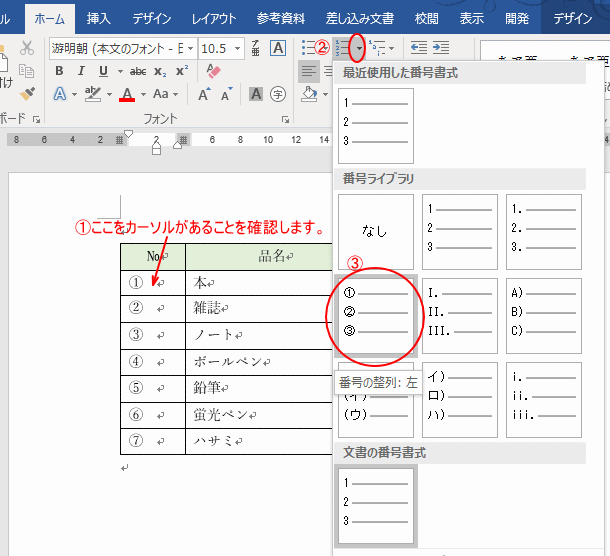Viewport: 610px width, 556px height.
Task: Open the font color dropdown arrow
Action: coord(143,95)
